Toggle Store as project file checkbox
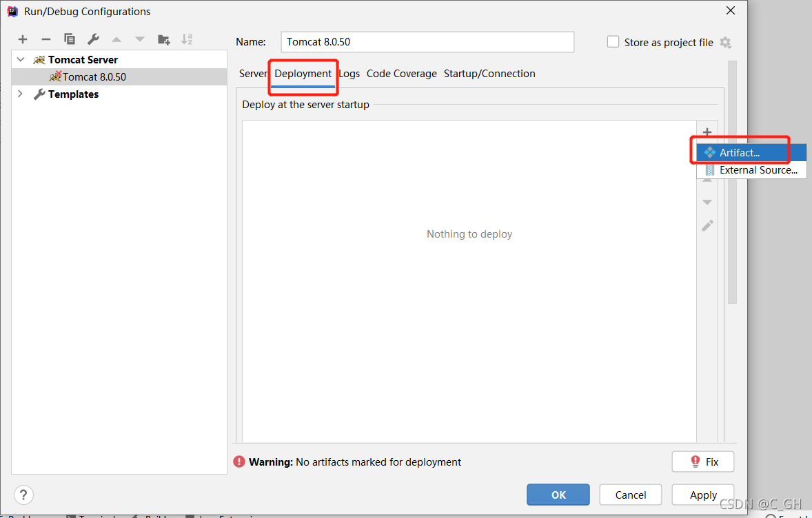 point(613,42)
